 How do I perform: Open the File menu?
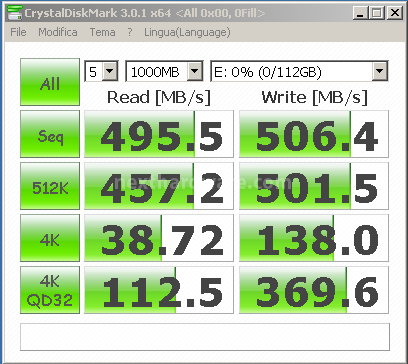click(x=18, y=32)
